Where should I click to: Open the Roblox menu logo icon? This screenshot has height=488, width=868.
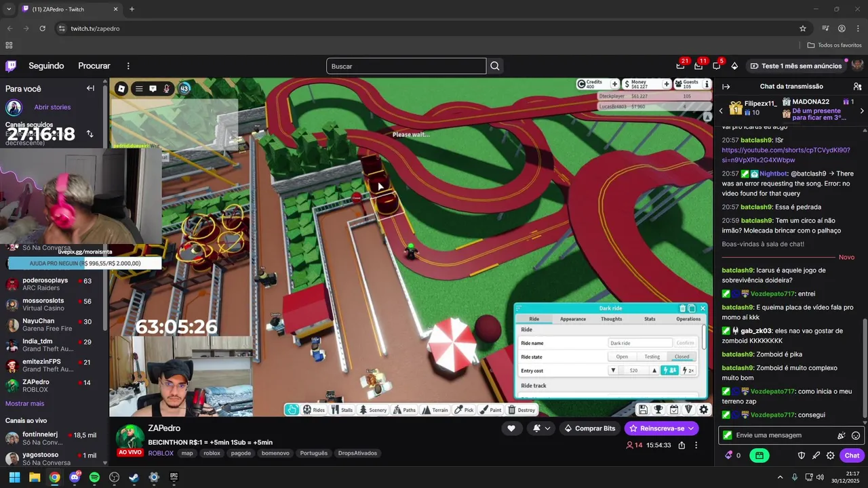pos(121,88)
